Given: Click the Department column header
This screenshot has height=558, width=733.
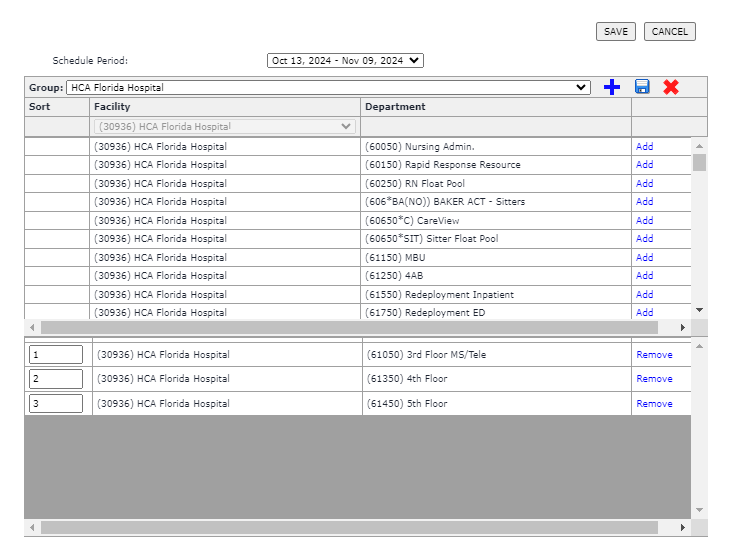Looking at the screenshot, I should pos(496,107).
